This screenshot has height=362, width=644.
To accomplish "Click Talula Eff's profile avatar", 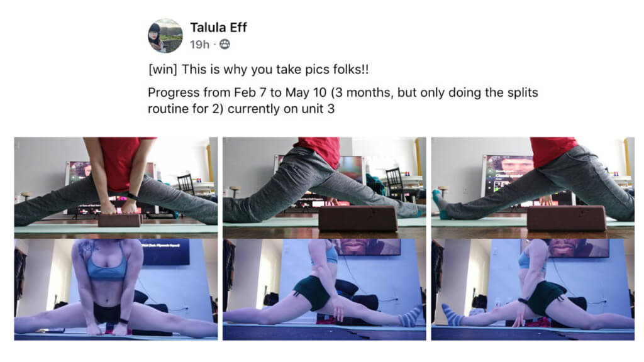I will pos(165,36).
